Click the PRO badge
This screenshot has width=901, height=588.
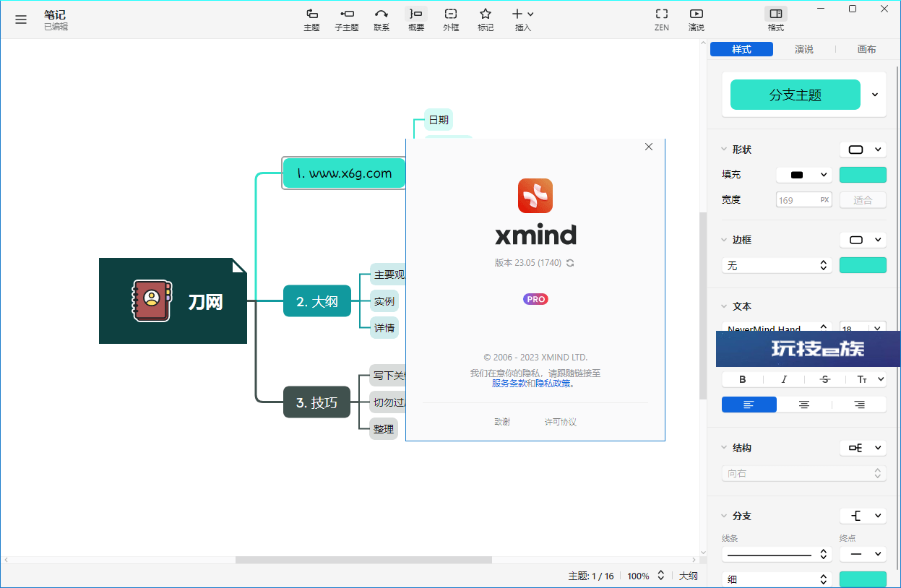535,299
